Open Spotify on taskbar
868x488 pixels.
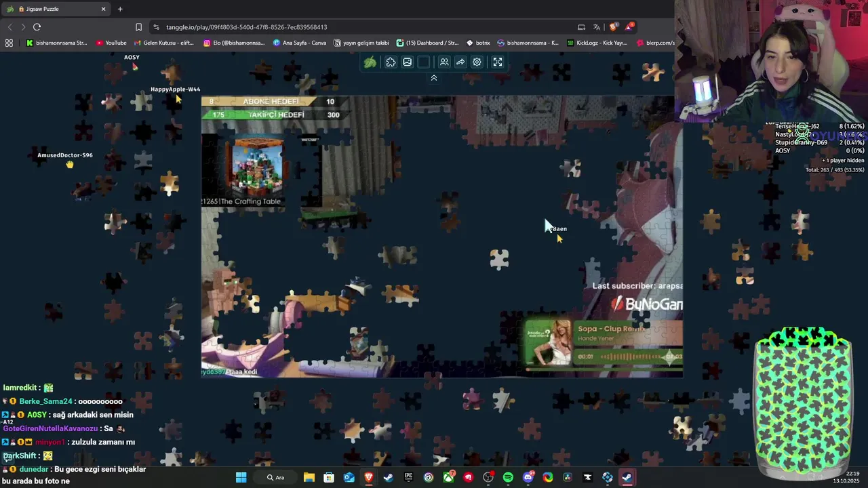[x=508, y=477]
